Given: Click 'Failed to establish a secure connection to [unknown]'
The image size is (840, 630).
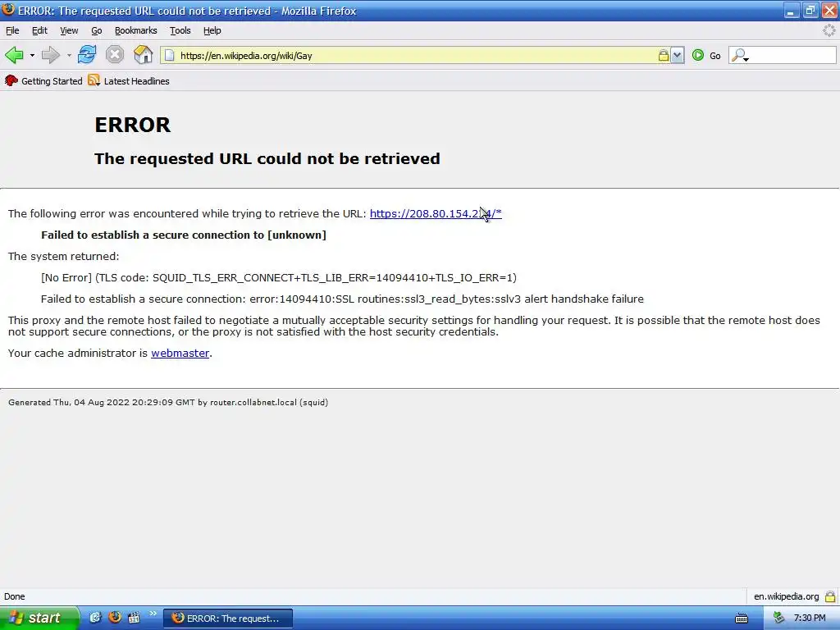Looking at the screenshot, I should (x=184, y=235).
